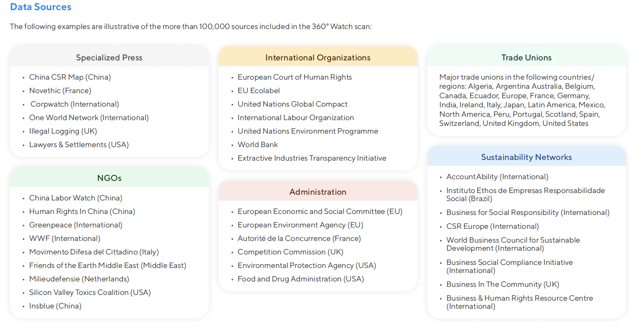Click EU Ecolabel entry
This screenshot has height=328, width=644.
pos(259,91)
